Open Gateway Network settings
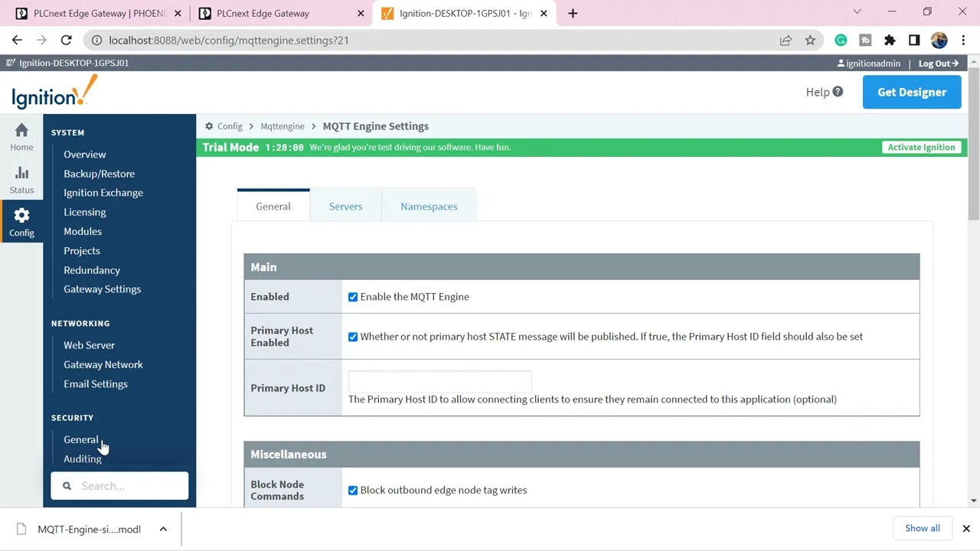 [103, 365]
